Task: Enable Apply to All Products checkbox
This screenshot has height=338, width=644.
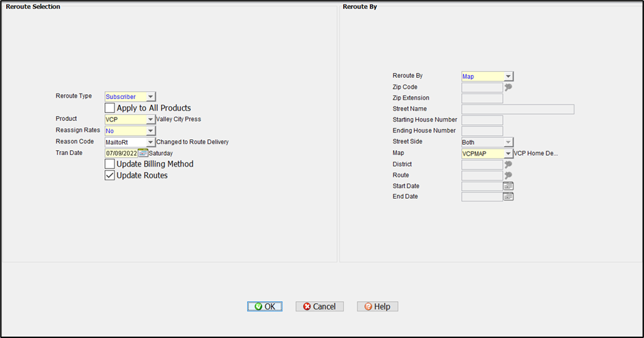Action: coord(110,108)
